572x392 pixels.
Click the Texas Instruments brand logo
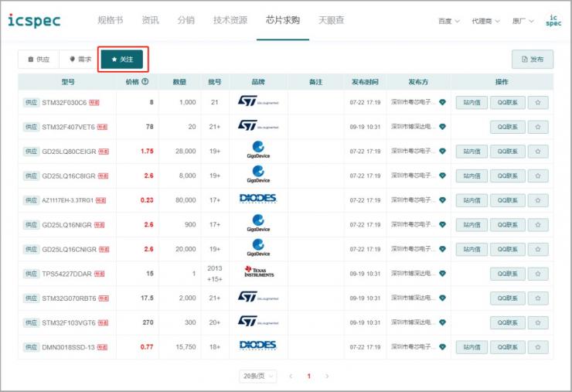(x=258, y=273)
